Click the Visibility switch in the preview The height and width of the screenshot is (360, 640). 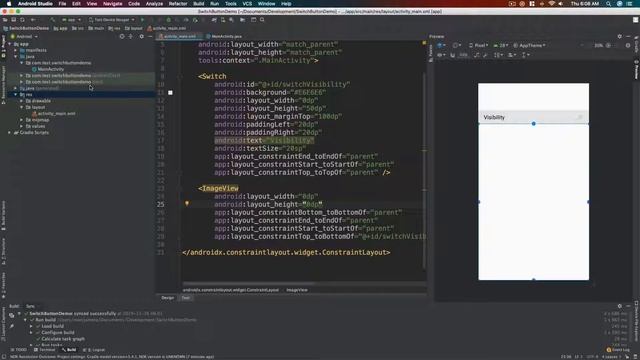tap(533, 117)
